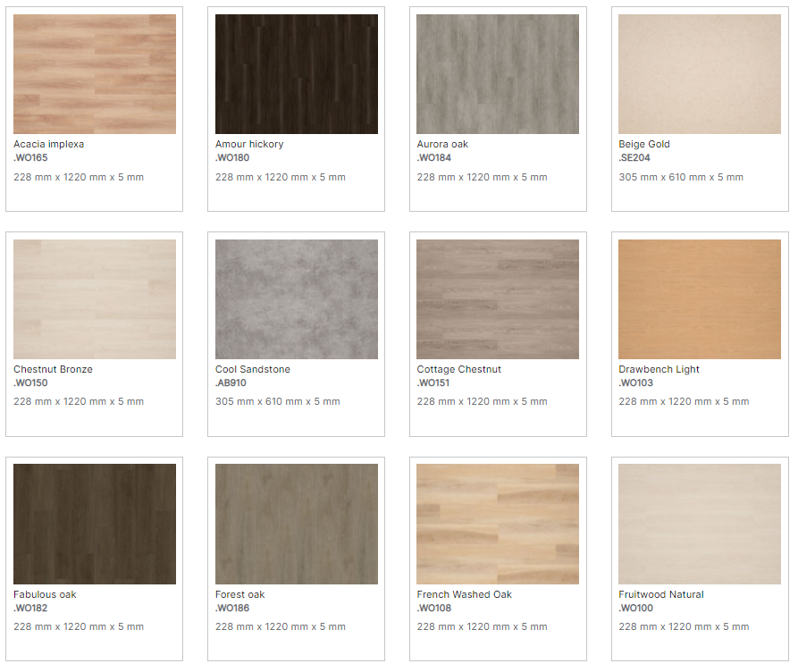Open the Drawbench Light product title
The width and height of the screenshot is (798, 672).
coord(659,369)
